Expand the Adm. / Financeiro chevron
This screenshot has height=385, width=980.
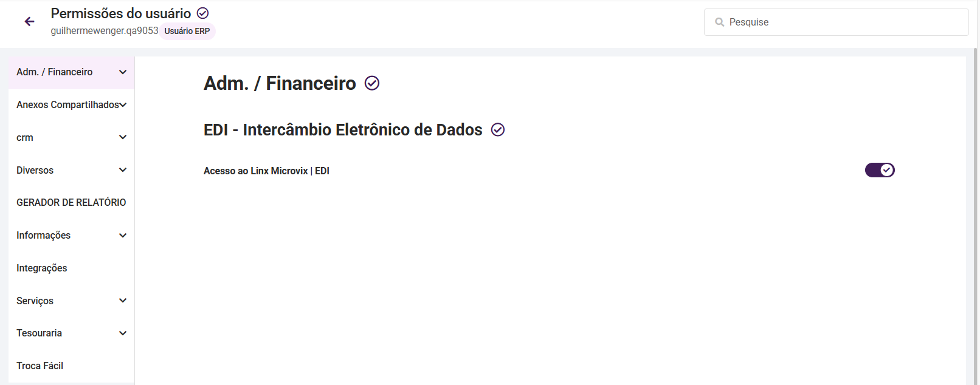[x=123, y=72]
